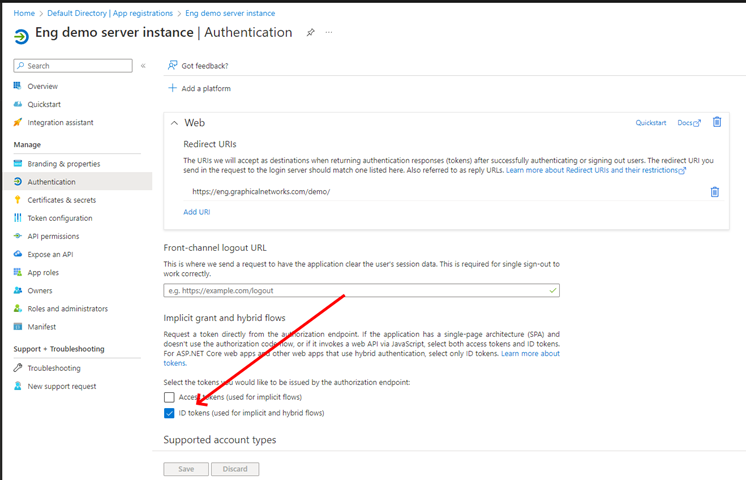The width and height of the screenshot is (746, 480).
Task: Select Manifest from the Manage menu
Action: (42, 327)
